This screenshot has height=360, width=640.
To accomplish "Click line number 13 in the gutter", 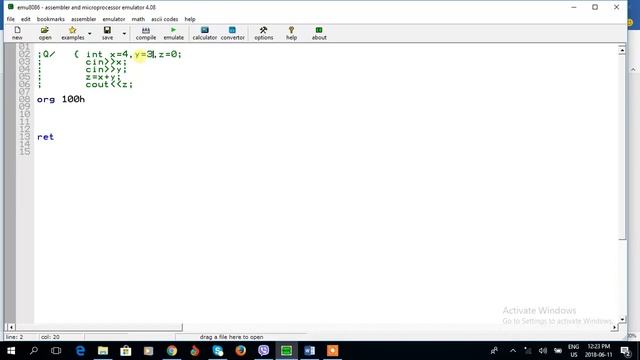I will (24, 137).
